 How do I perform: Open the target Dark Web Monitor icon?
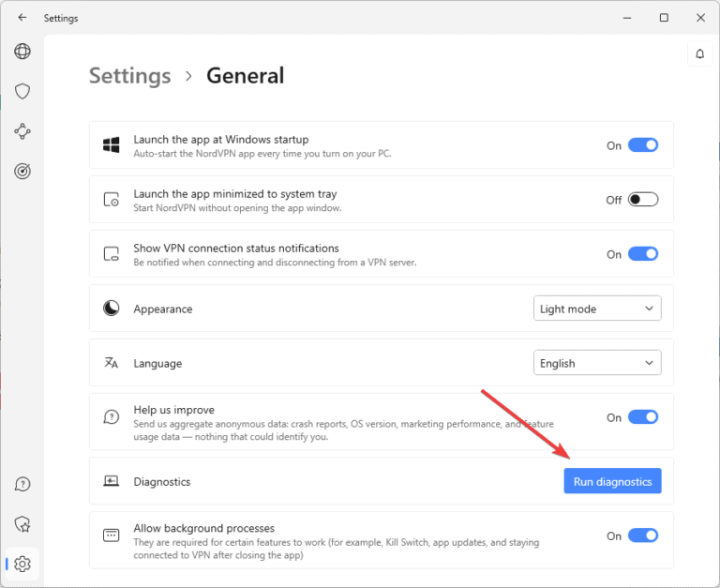coord(22,171)
